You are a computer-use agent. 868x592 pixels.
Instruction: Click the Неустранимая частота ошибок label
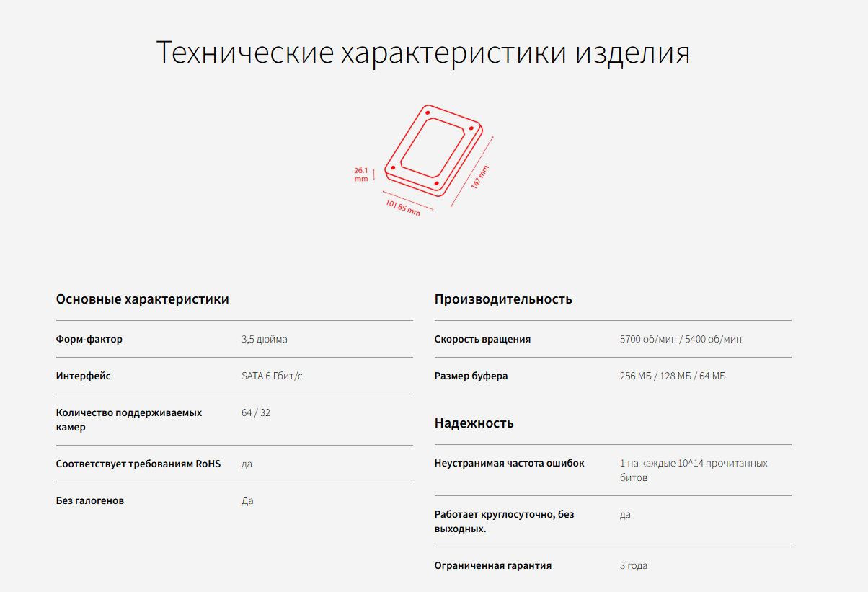coord(510,463)
